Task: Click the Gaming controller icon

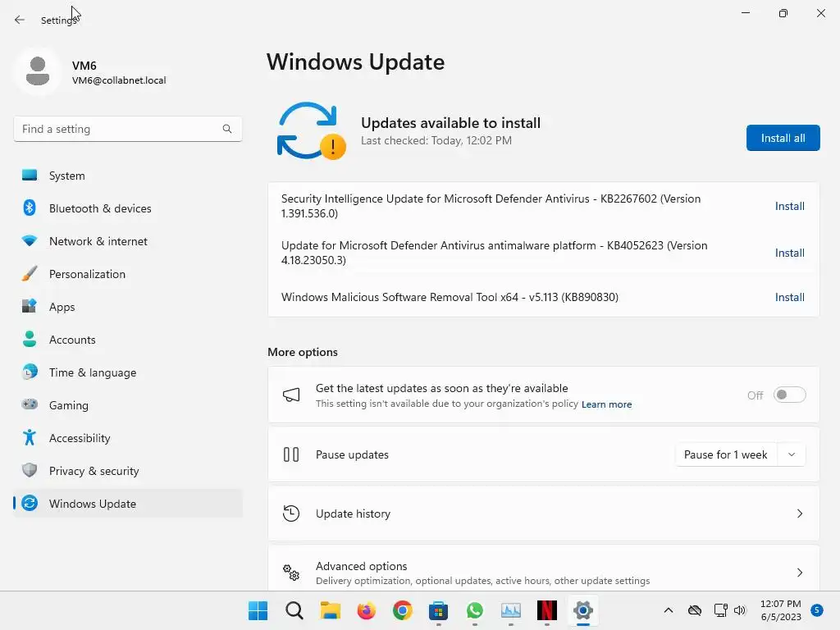Action: [x=30, y=404]
